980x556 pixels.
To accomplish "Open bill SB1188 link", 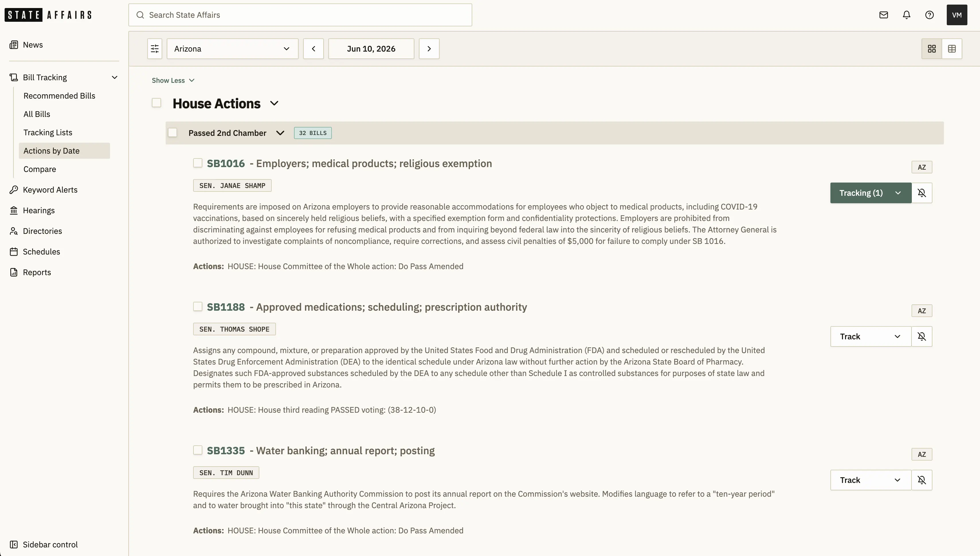I will tap(226, 307).
